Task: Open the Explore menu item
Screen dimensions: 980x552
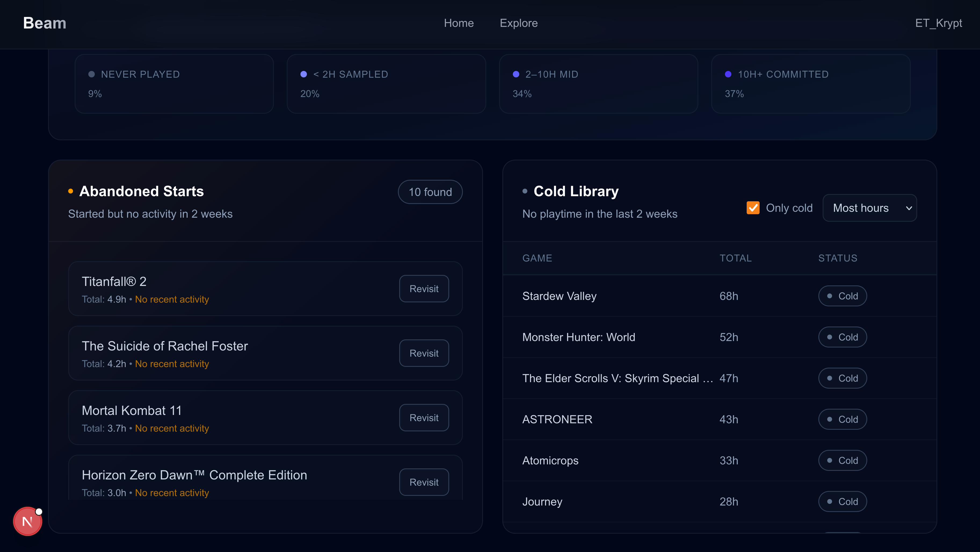Action: point(518,23)
